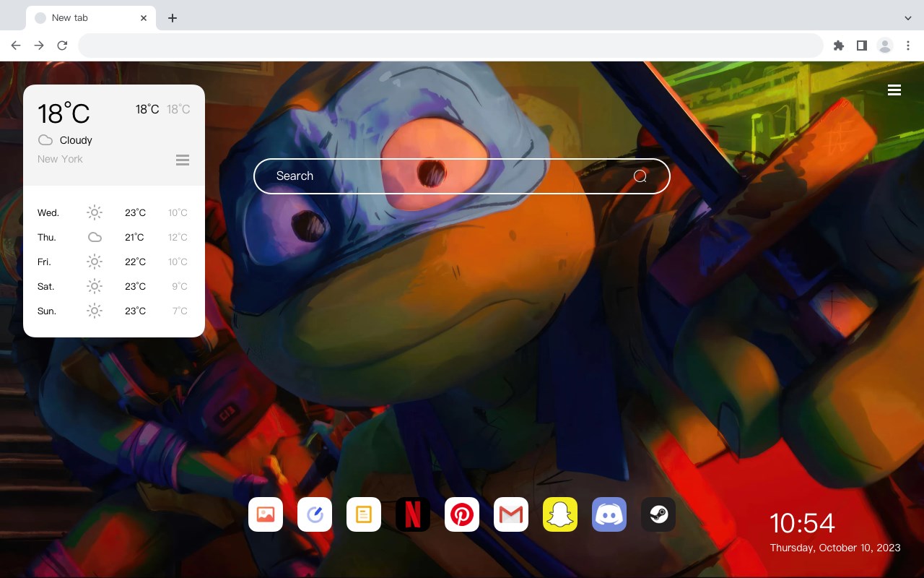Go back to previous page

(16, 46)
